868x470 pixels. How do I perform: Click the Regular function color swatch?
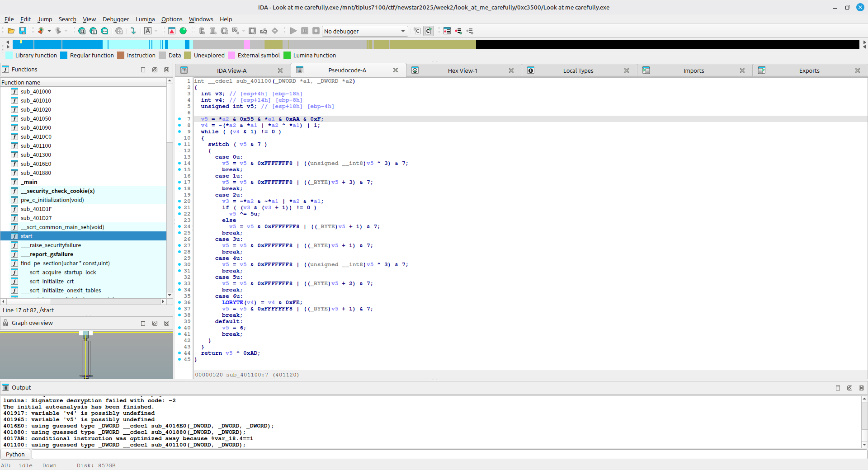pos(64,55)
